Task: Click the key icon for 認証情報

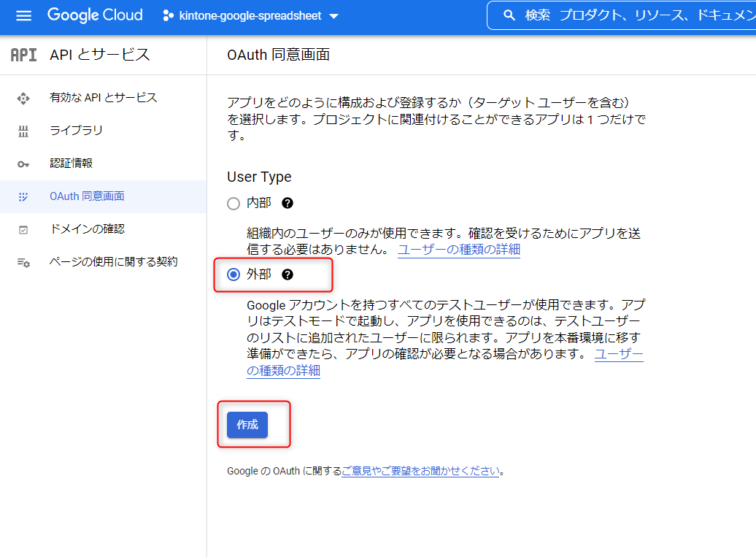Action: coord(23,164)
